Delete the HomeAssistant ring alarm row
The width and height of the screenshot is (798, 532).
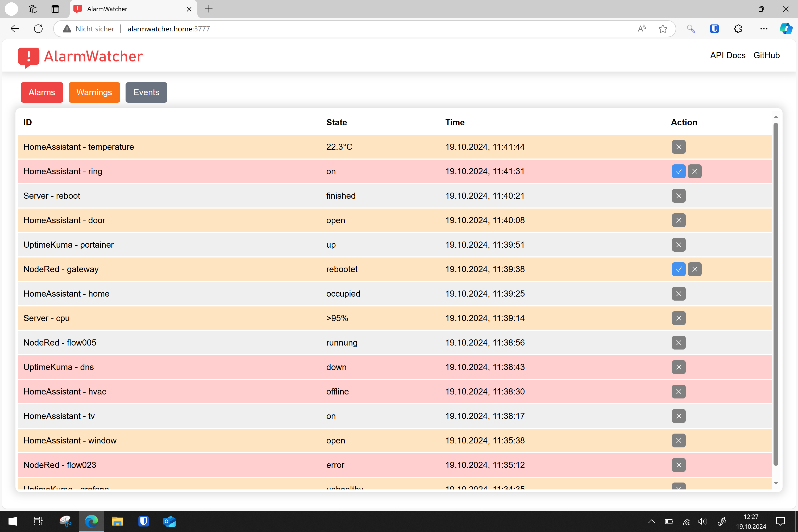tap(695, 171)
